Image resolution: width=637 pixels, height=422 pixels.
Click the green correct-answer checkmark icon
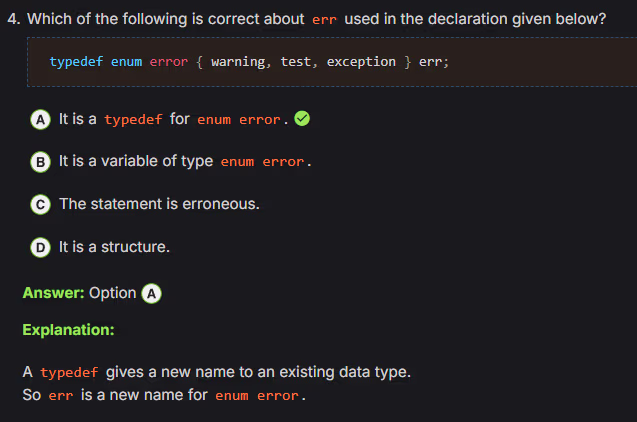(303, 119)
